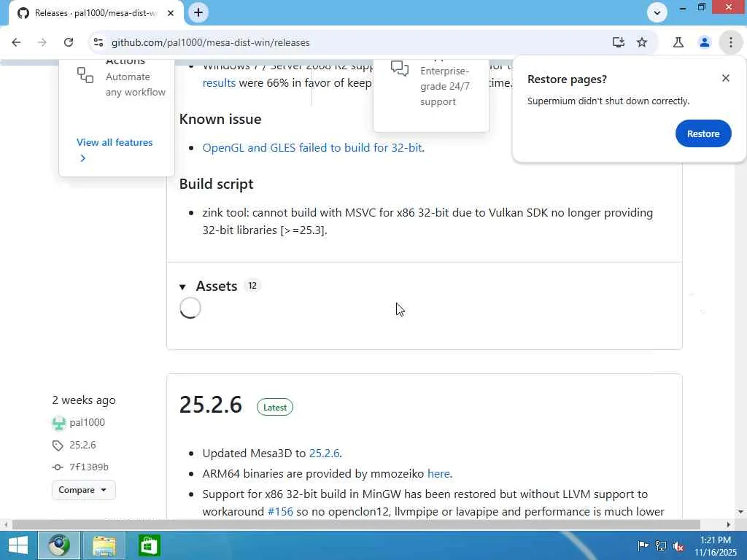Close the Releases tab
This screenshot has height=560, width=747.
[x=171, y=13]
